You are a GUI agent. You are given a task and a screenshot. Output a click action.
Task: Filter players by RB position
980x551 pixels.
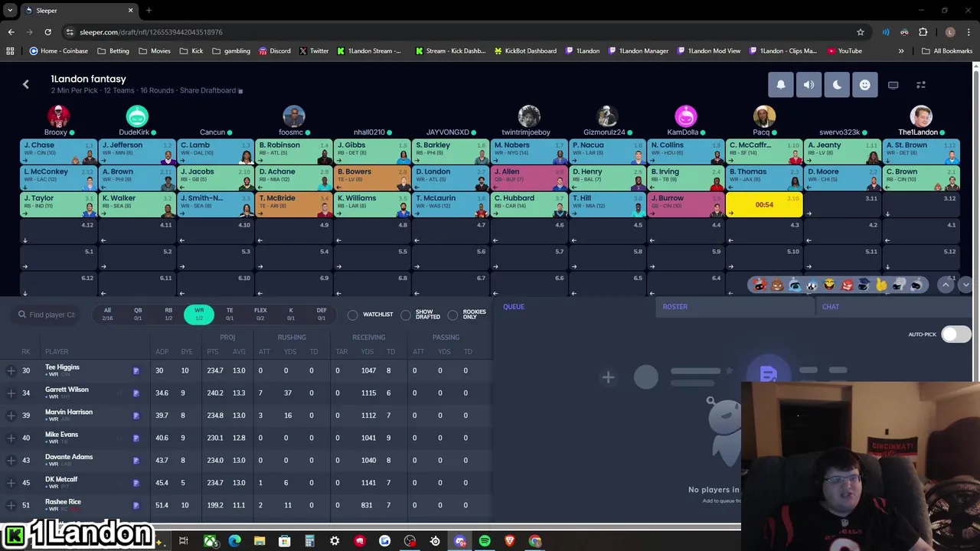click(168, 314)
